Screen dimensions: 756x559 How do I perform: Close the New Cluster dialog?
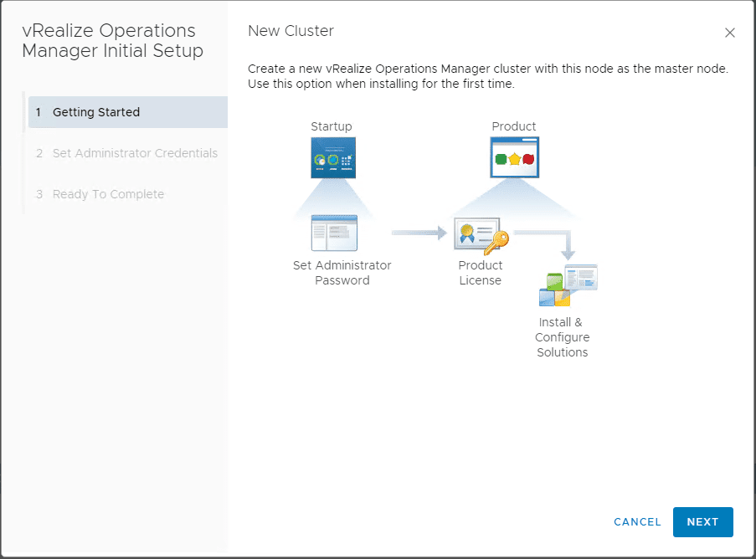[x=729, y=33]
